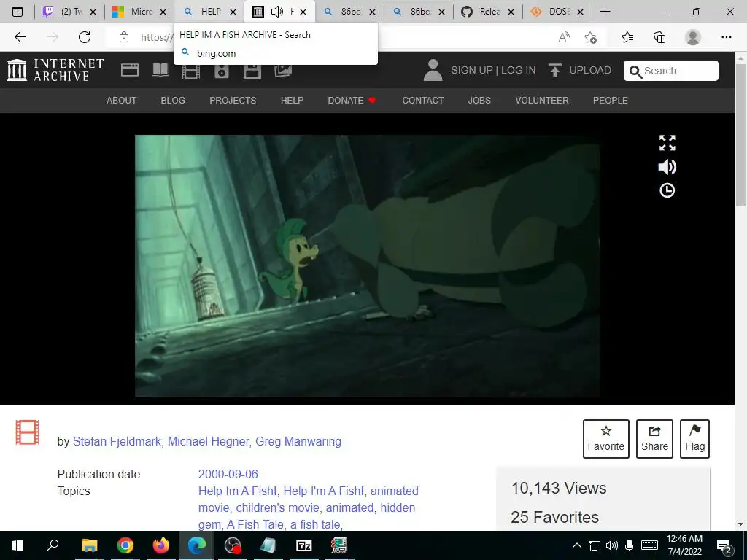Open the notification center icon
747x560 pixels.
click(724, 545)
